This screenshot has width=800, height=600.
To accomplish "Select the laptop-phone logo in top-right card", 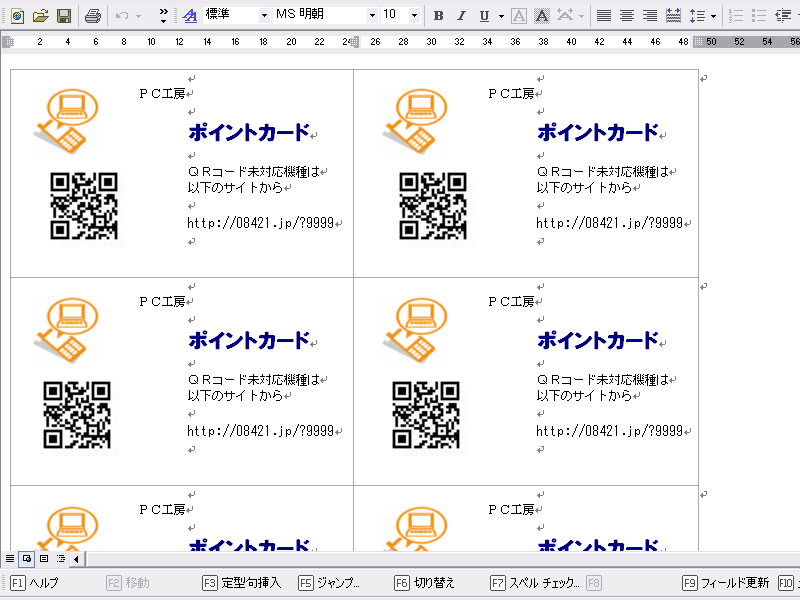I will pos(415,121).
